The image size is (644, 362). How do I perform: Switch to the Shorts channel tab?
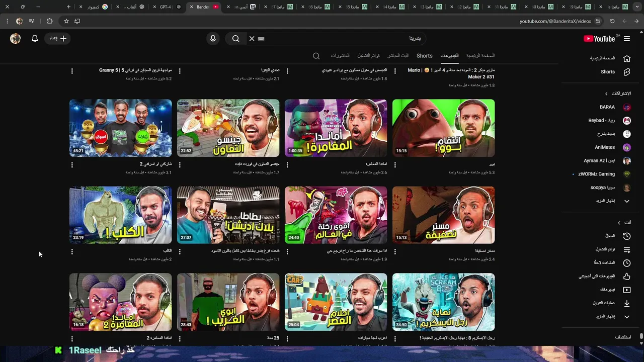[424, 56]
